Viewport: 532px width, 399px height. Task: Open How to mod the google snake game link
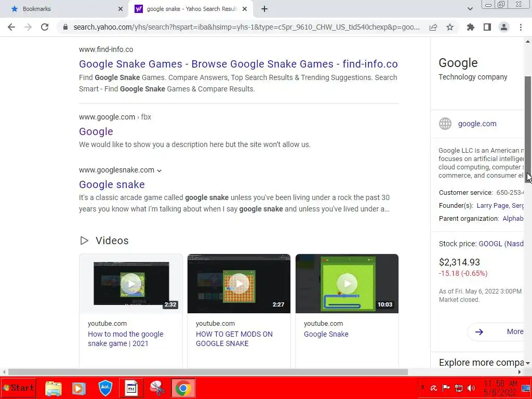[126, 339]
